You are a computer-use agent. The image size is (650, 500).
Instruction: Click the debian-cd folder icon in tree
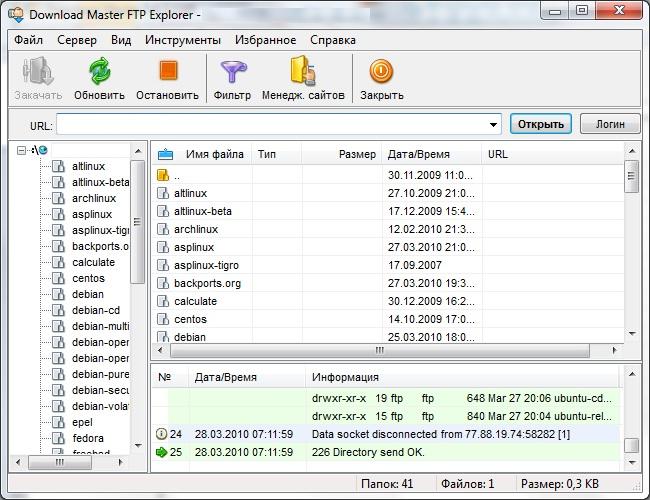pyautogui.click(x=58, y=310)
